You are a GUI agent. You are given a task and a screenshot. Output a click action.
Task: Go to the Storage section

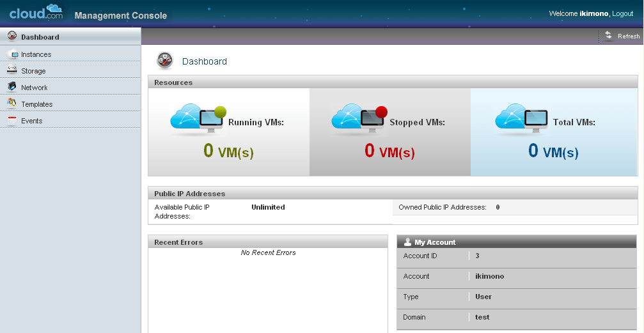point(70,70)
